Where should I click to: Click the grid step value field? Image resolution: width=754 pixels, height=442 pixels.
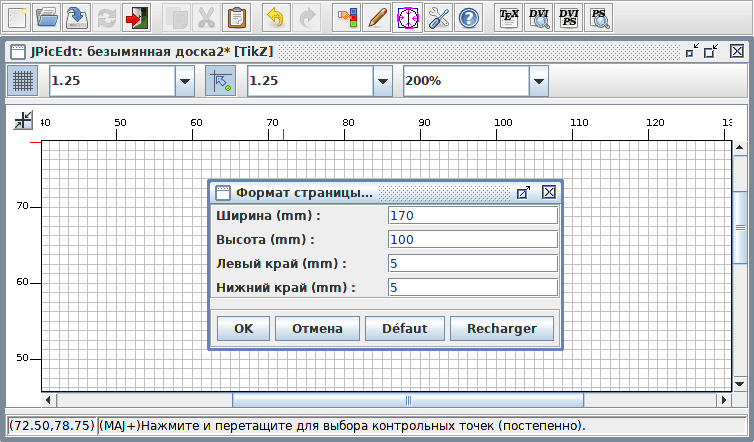[113, 81]
